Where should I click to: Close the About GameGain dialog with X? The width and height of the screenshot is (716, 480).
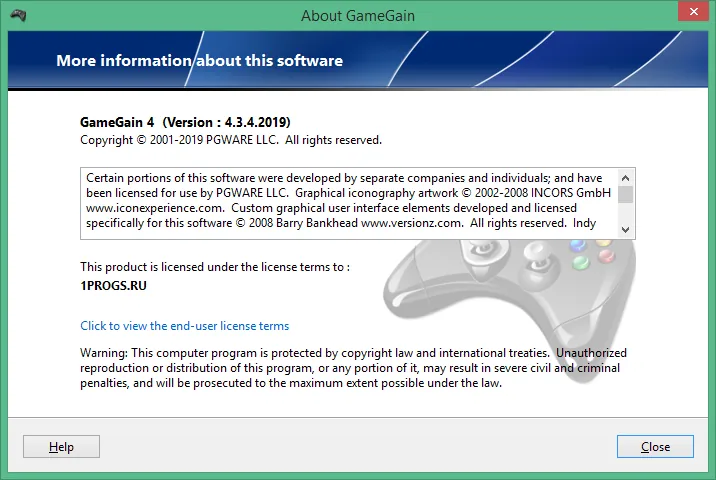[693, 11]
